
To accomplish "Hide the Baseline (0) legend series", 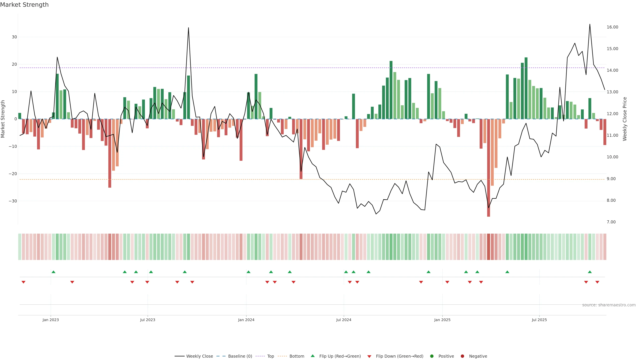I will point(240,356).
